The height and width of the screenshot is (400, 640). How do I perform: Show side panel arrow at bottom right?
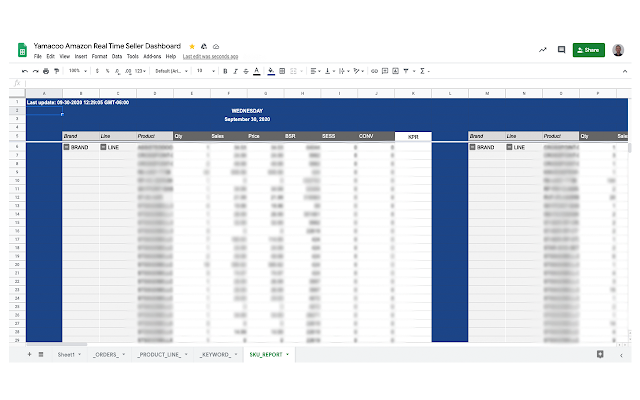[x=621, y=356]
